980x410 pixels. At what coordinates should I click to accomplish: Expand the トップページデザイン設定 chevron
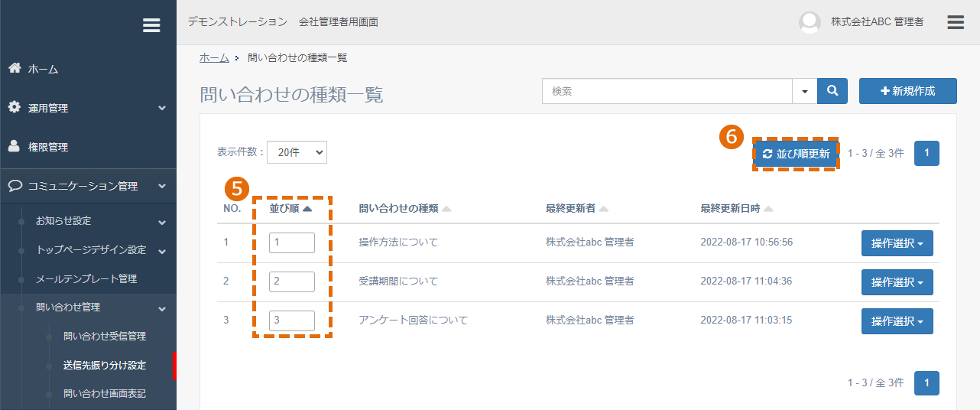click(x=162, y=251)
